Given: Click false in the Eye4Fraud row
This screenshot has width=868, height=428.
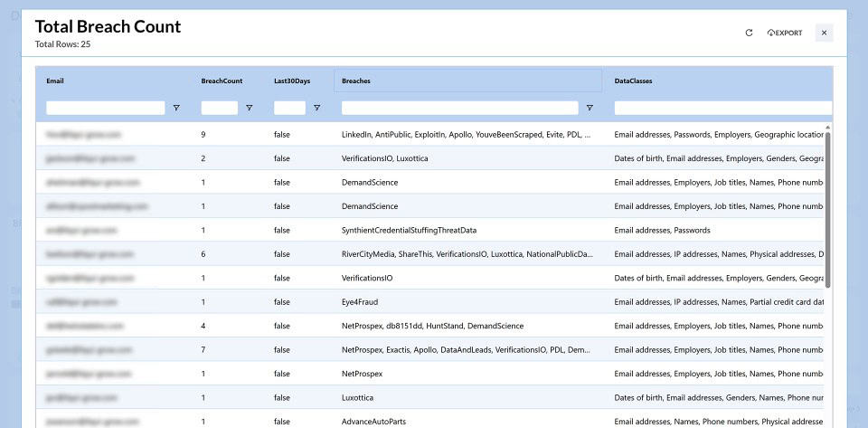Looking at the screenshot, I should (282, 302).
